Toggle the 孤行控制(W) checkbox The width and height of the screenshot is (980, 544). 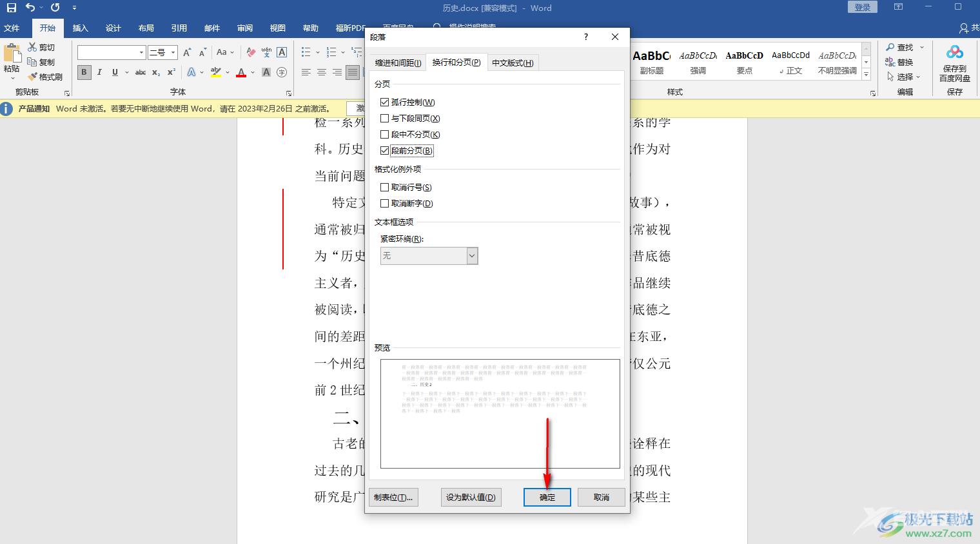tap(384, 102)
